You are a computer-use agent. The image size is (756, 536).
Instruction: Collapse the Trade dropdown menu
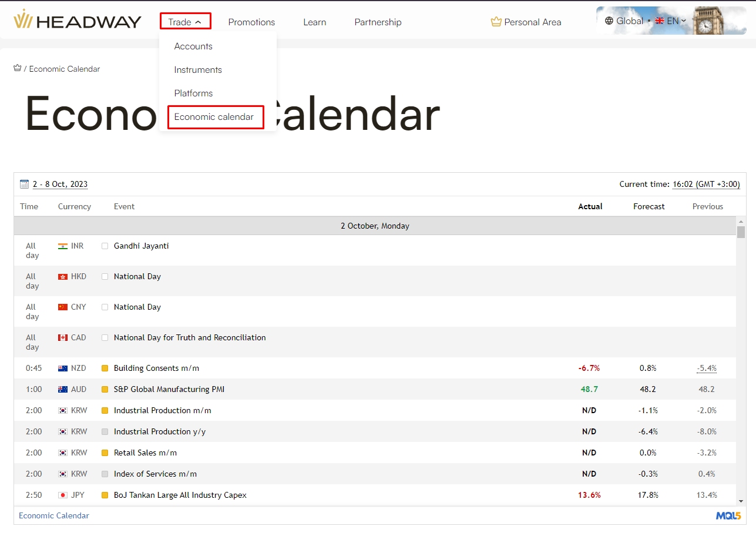coord(185,22)
